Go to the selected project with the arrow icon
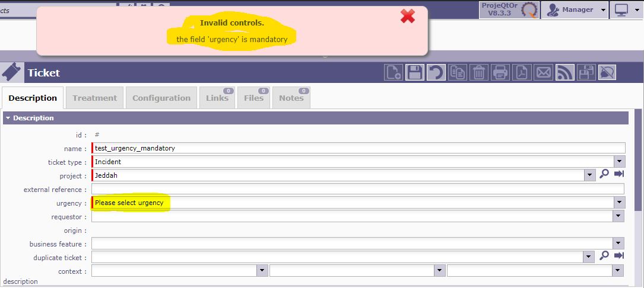The height and width of the screenshot is (288, 644). pyautogui.click(x=619, y=174)
